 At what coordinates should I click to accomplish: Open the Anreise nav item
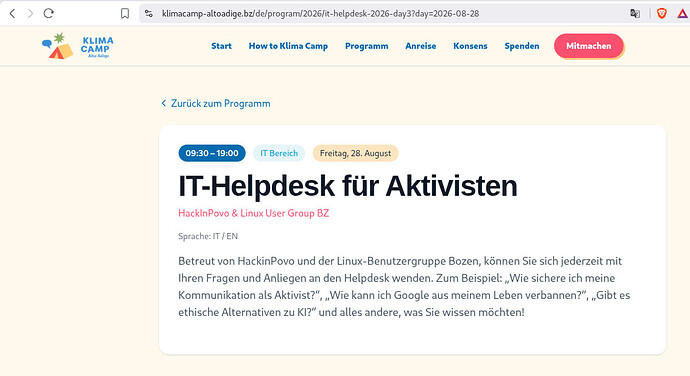tap(421, 46)
